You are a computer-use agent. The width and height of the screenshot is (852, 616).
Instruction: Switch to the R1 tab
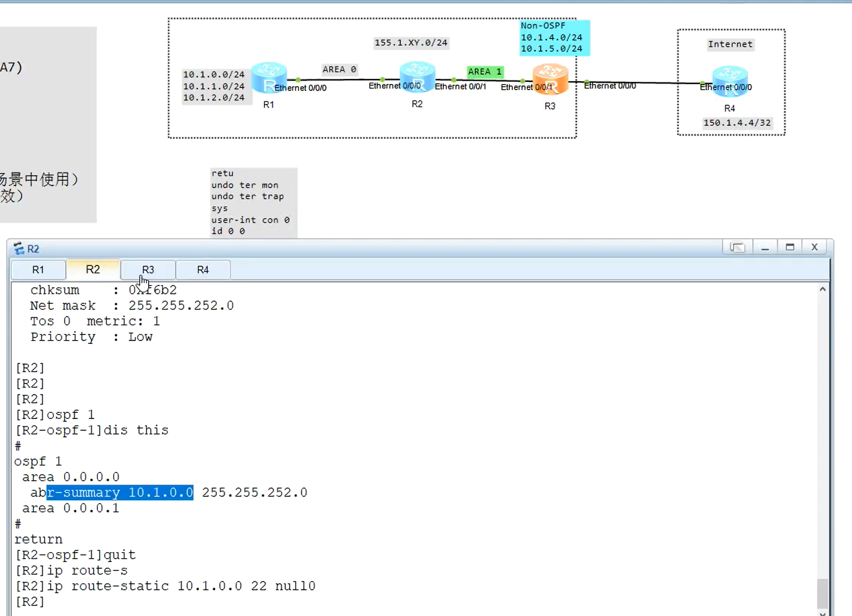[37, 269]
